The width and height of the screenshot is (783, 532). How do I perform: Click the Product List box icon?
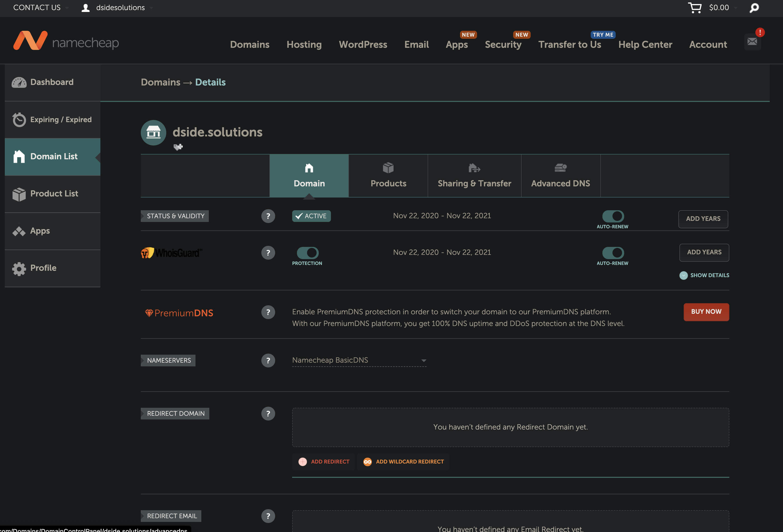click(x=19, y=194)
